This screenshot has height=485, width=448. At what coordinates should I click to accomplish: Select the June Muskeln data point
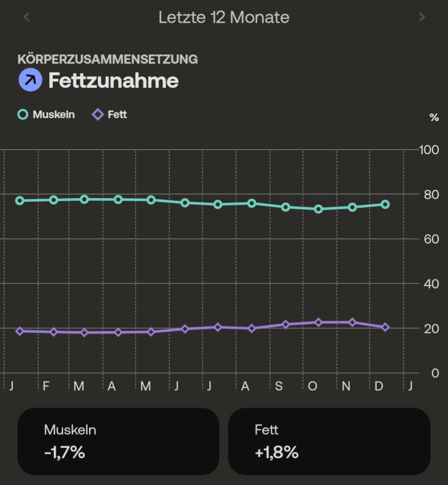pyautogui.click(x=185, y=203)
